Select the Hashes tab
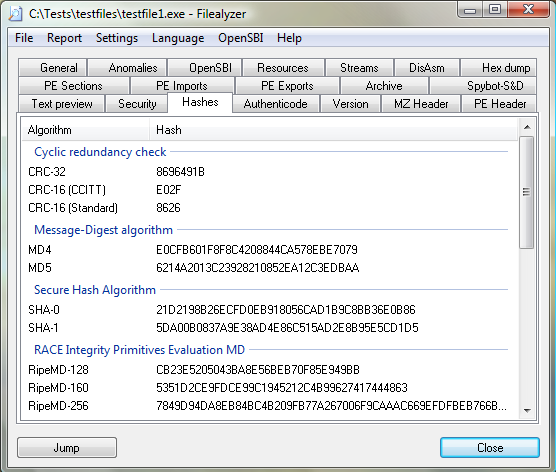The height and width of the screenshot is (472, 556). coord(200,102)
